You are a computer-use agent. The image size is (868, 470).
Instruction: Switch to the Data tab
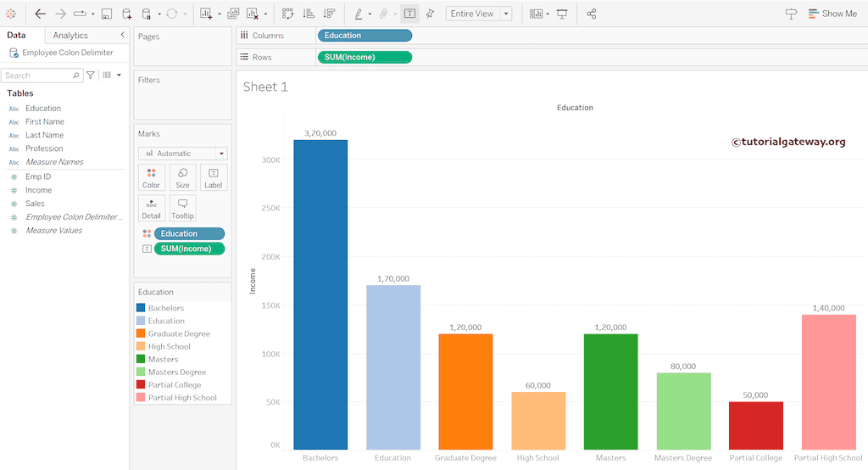16,35
